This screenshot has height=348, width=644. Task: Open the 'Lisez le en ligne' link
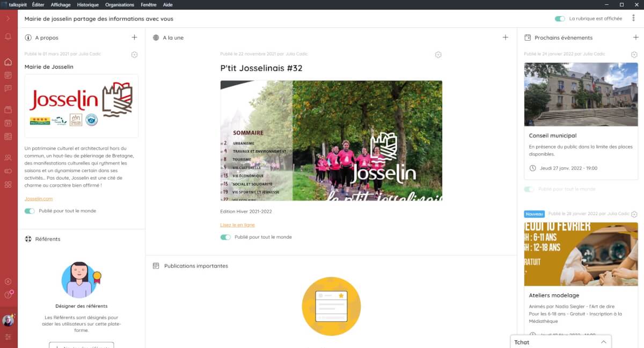tap(237, 225)
